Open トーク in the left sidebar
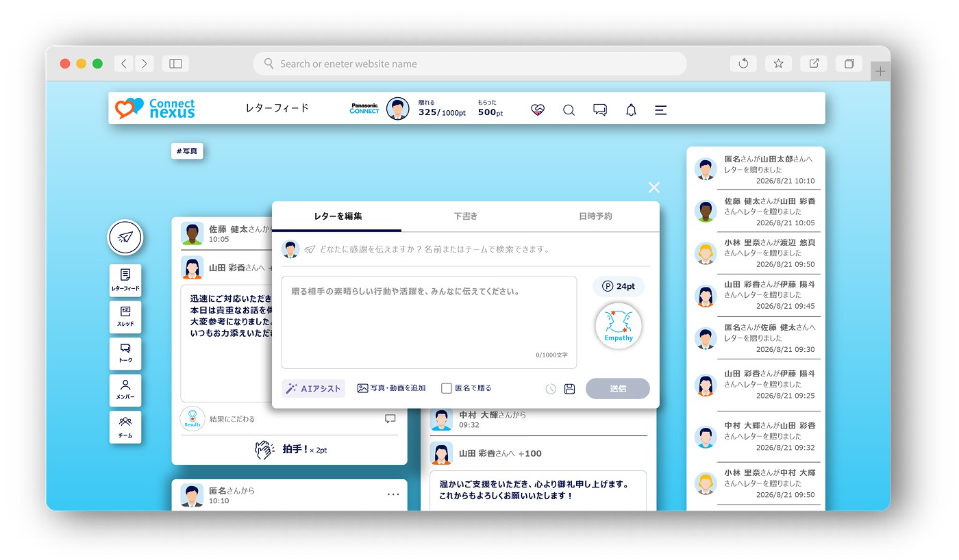 click(x=125, y=353)
